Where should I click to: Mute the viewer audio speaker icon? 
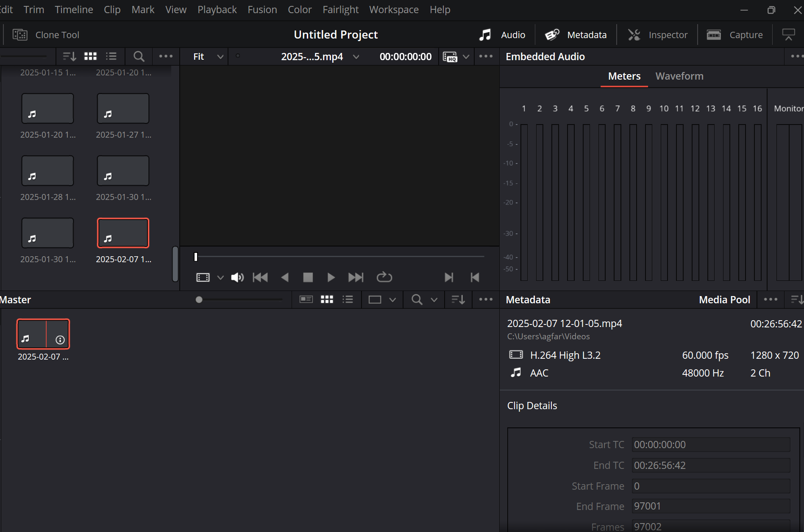coord(237,277)
